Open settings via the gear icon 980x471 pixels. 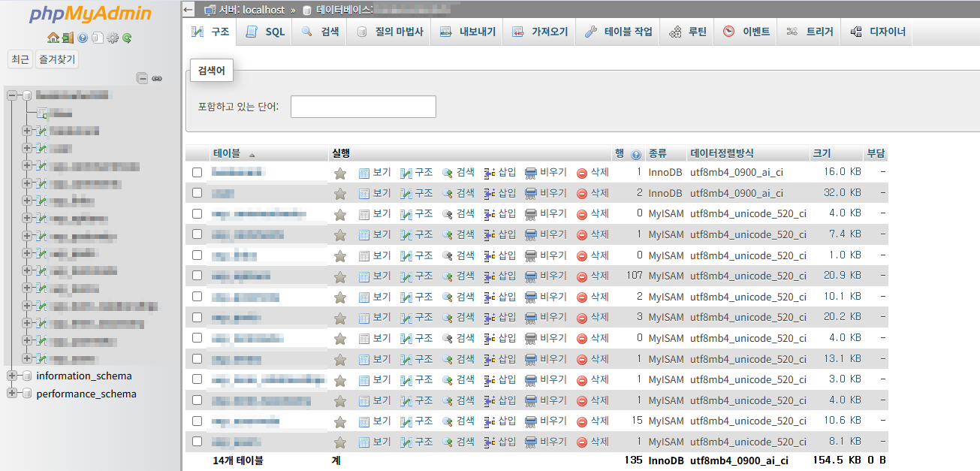click(113, 38)
